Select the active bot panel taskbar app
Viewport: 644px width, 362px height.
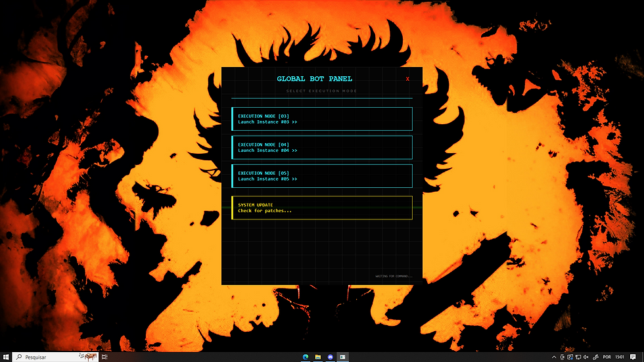[342, 357]
